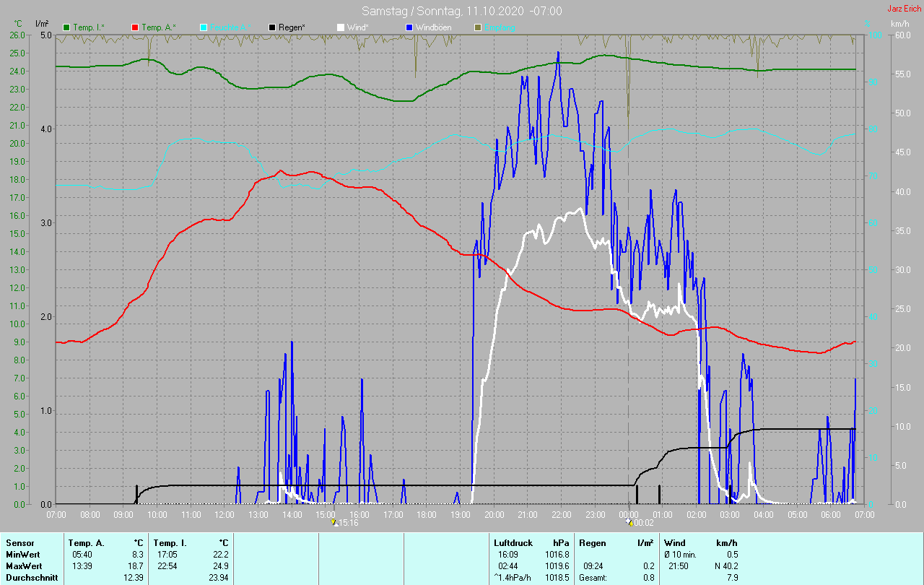Click the 'Luftdruck' column header

click(x=513, y=543)
